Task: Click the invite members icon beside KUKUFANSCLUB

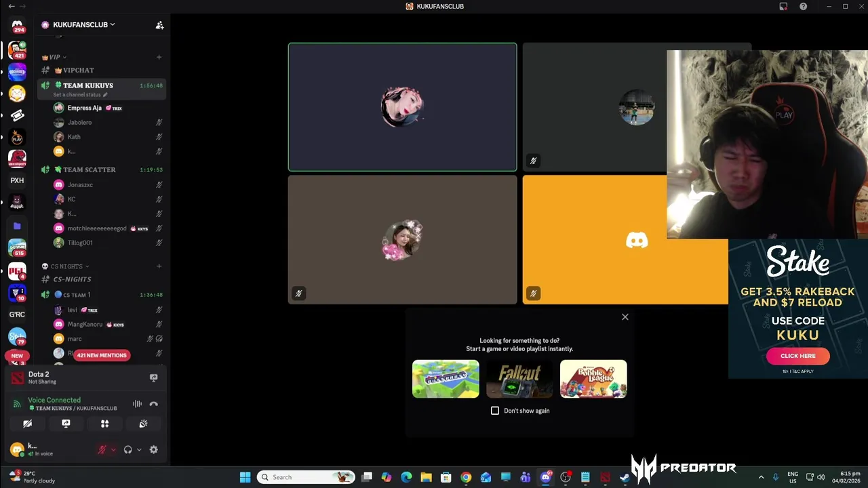Action: tap(159, 25)
